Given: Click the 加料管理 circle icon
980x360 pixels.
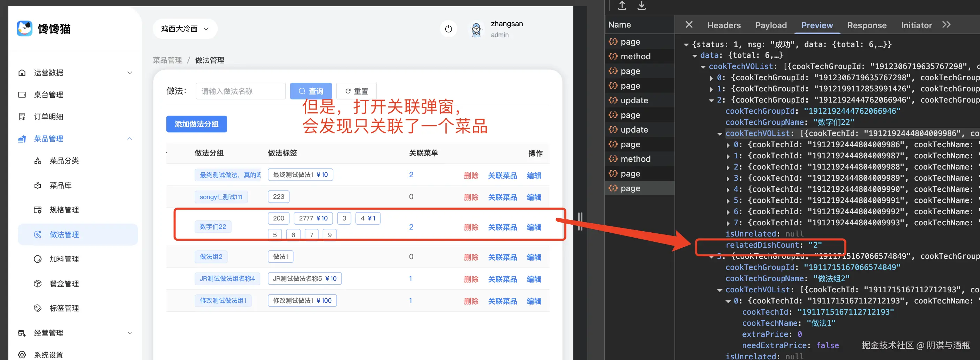Looking at the screenshot, I should 38,259.
